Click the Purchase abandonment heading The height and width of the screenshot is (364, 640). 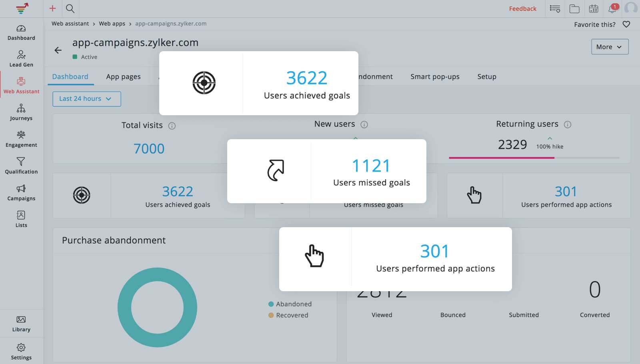pos(114,240)
